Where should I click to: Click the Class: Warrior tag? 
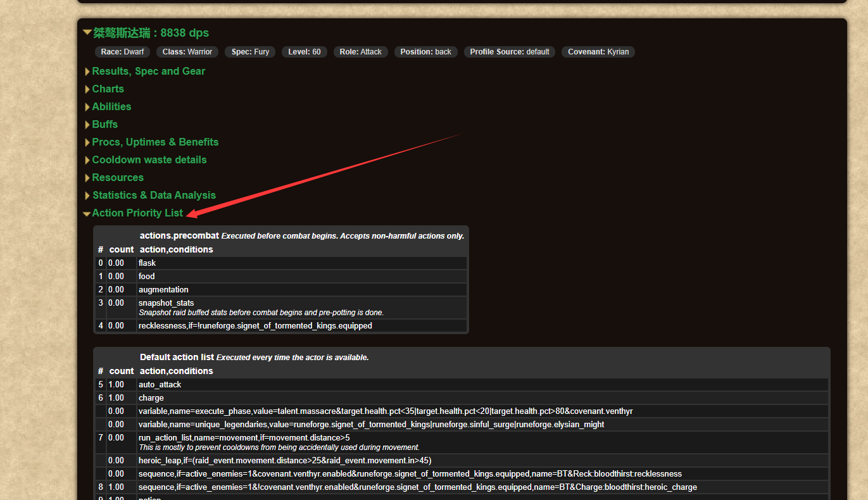tap(187, 52)
